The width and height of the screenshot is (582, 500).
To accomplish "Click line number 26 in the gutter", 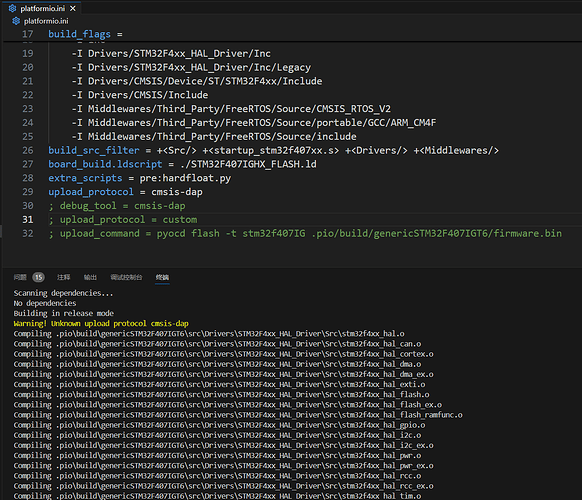I will coord(28,150).
